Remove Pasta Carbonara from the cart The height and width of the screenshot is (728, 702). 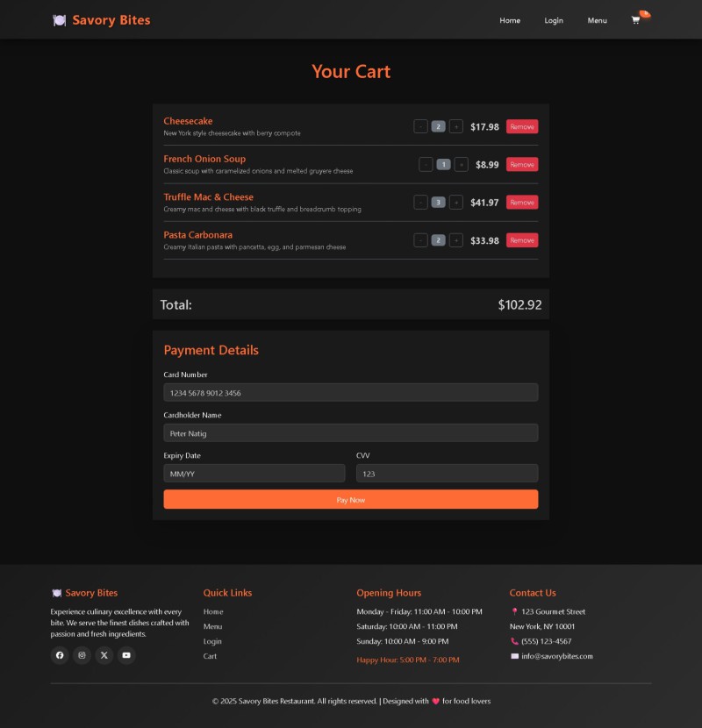point(522,240)
